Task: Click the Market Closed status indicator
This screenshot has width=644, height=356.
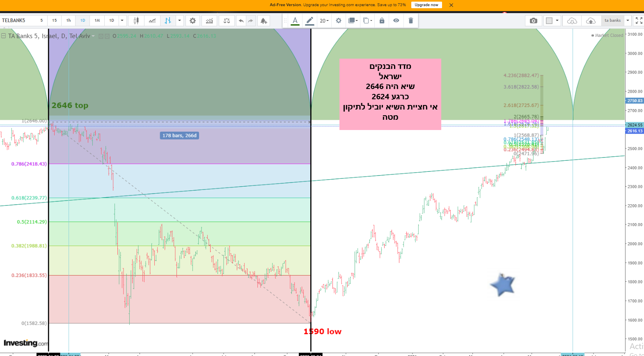Action: click(607, 35)
